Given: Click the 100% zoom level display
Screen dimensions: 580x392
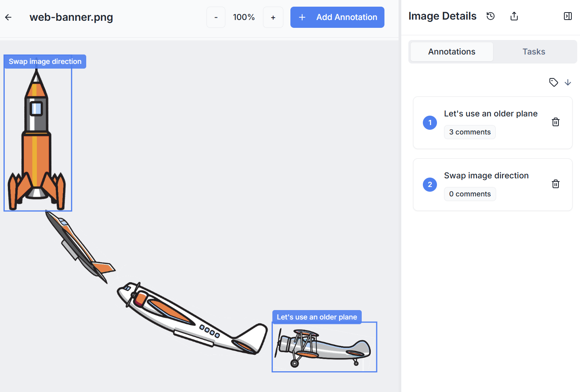Looking at the screenshot, I should [x=244, y=17].
